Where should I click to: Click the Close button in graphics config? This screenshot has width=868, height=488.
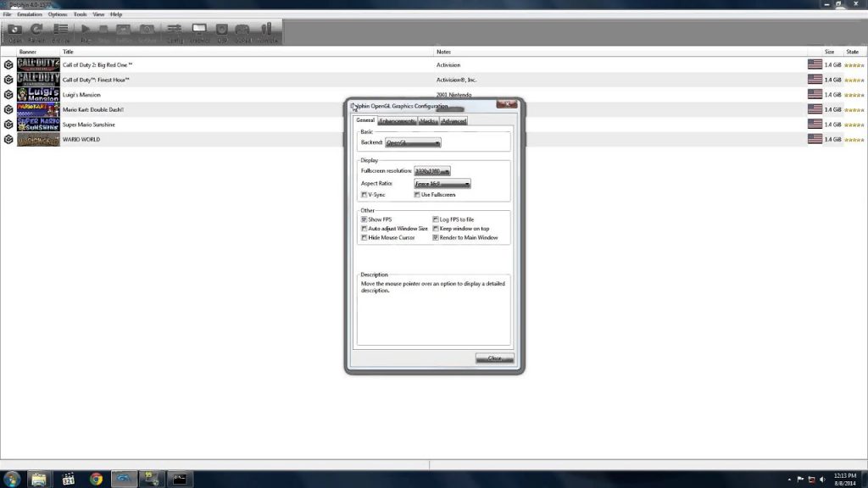tap(494, 358)
